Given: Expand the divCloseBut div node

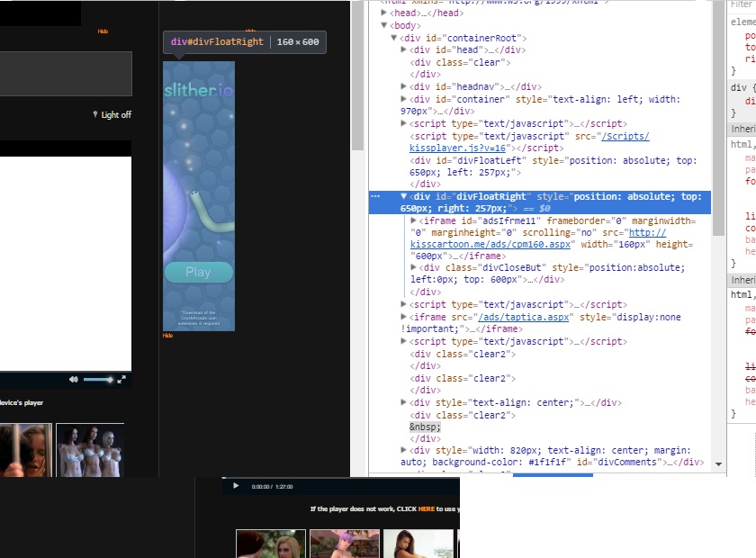Looking at the screenshot, I should click(x=413, y=267).
